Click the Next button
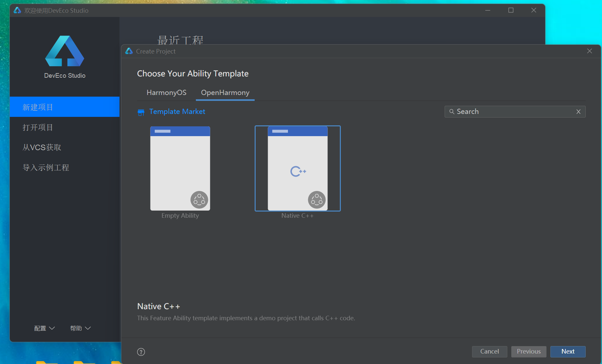602x364 pixels. [x=568, y=352]
